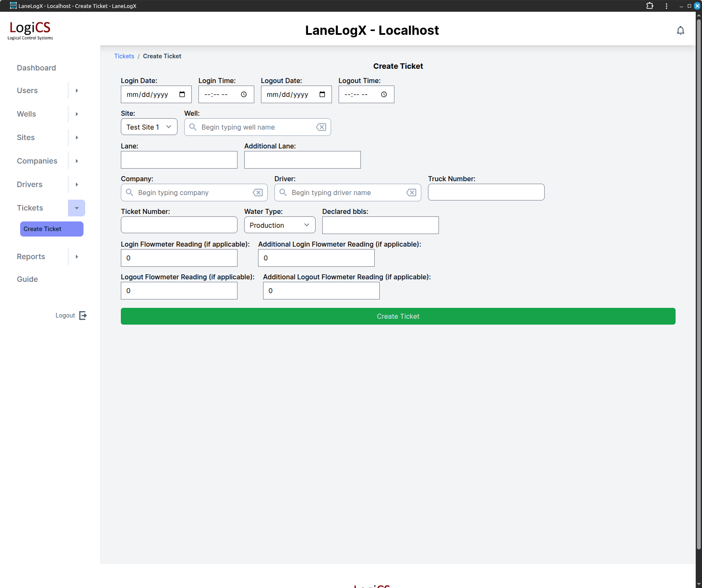The height and width of the screenshot is (588, 702).
Task: Expand the Users submenu arrow
Action: [77, 91]
